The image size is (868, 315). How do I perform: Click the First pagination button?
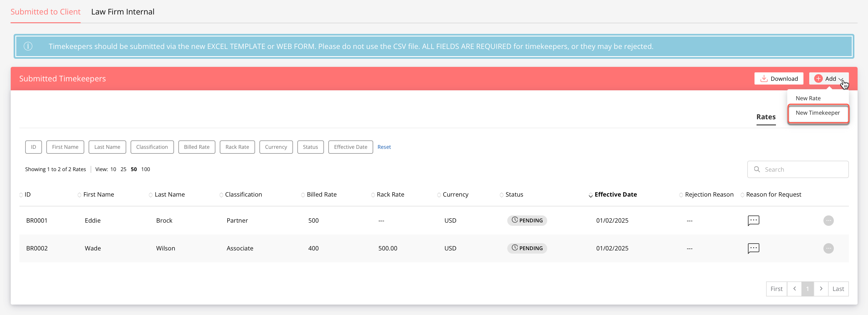click(x=776, y=289)
